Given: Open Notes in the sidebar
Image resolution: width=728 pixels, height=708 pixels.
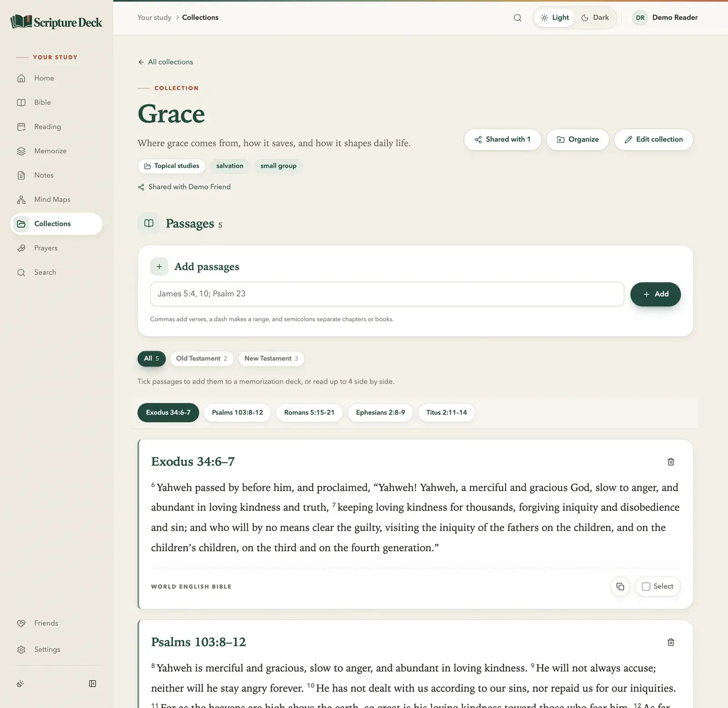Looking at the screenshot, I should [x=56, y=175].
